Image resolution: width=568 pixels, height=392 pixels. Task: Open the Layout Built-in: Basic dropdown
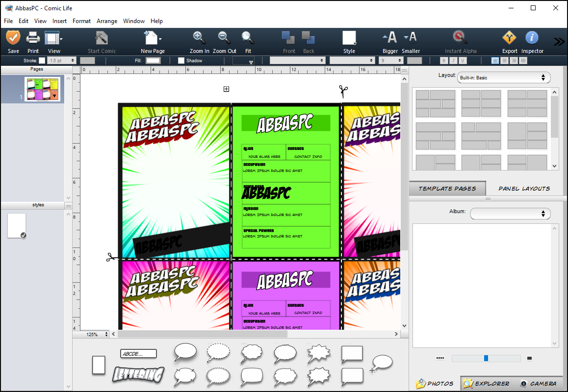point(504,77)
